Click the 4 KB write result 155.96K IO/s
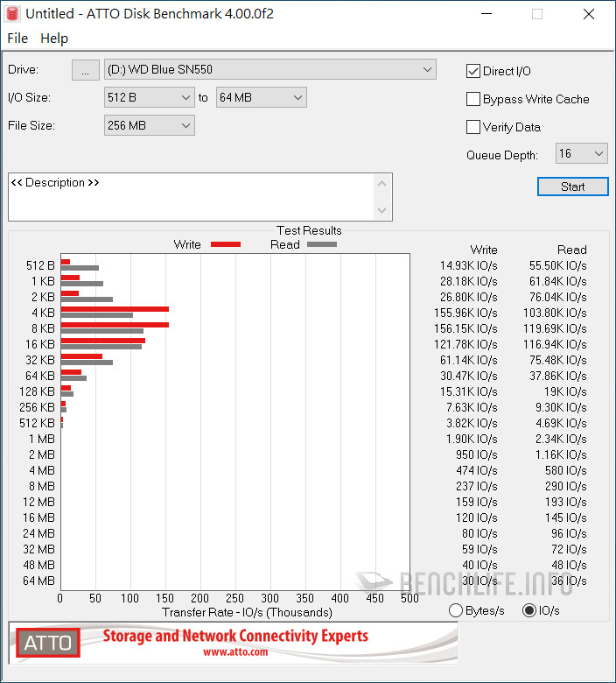 (465, 313)
